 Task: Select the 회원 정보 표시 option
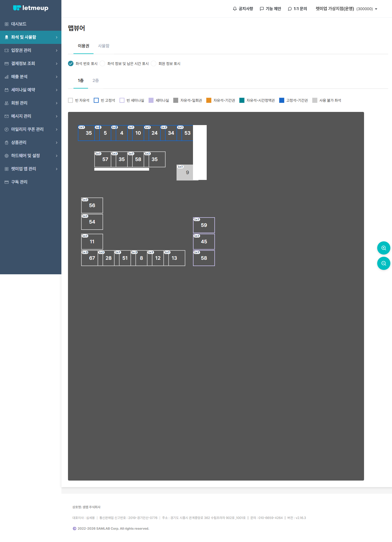154,64
